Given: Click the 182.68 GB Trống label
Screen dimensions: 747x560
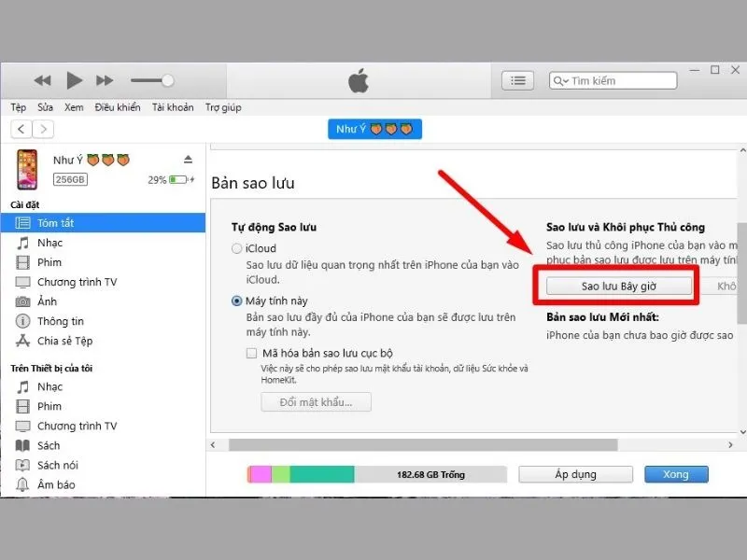Looking at the screenshot, I should [x=430, y=475].
